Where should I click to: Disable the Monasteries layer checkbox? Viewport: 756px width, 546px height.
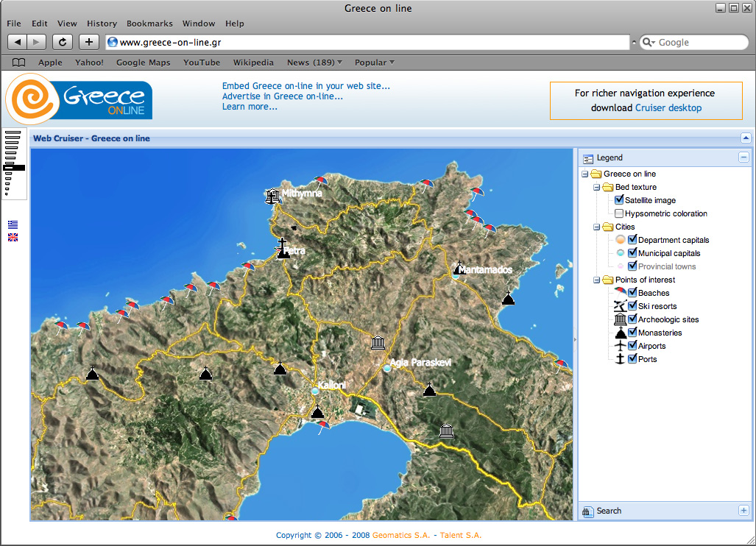click(x=632, y=333)
